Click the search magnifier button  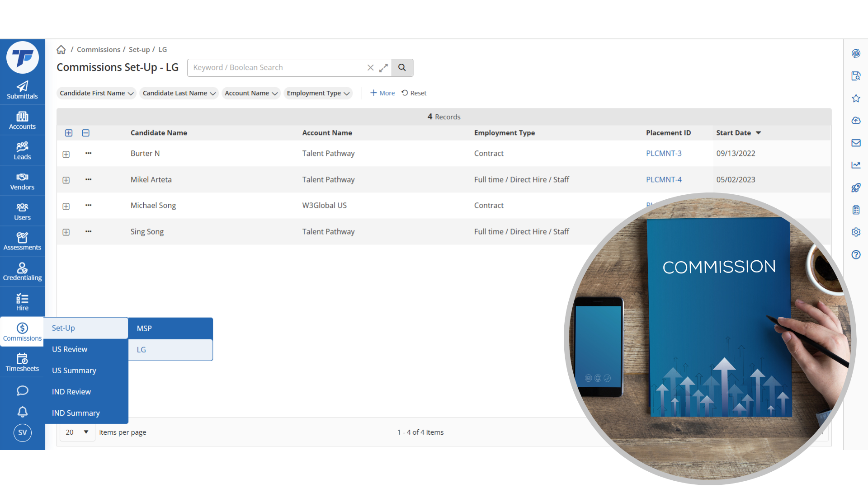402,68
